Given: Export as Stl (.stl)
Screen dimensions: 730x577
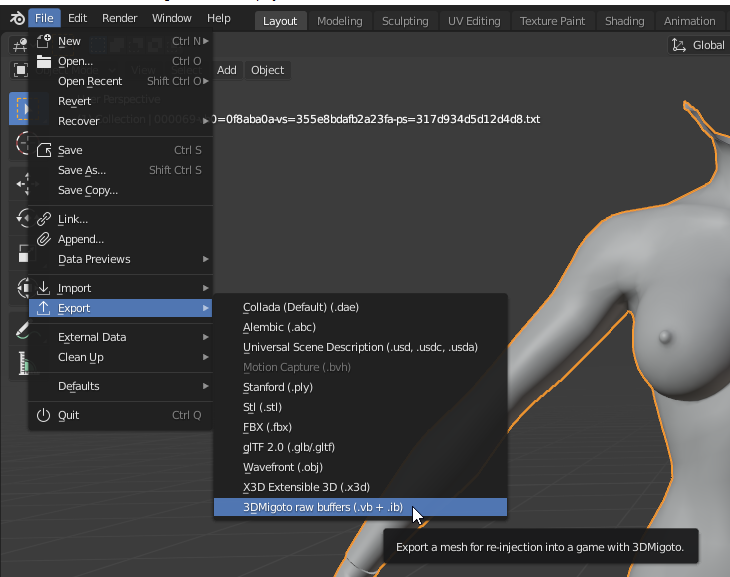Looking at the screenshot, I should click(x=360, y=407).
